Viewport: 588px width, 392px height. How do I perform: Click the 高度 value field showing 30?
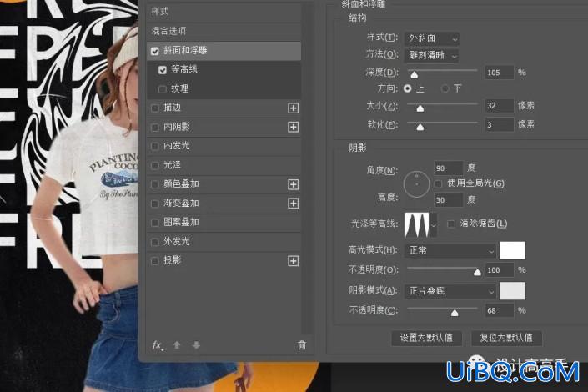pyautogui.click(x=448, y=200)
